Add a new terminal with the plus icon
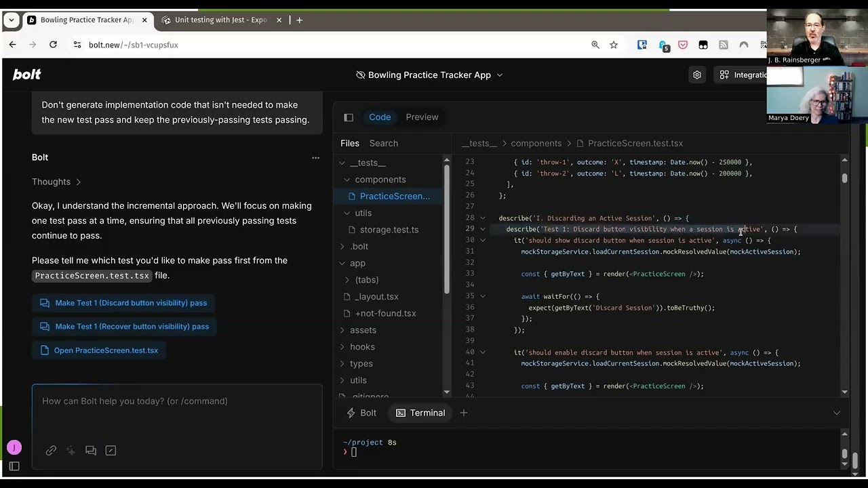This screenshot has height=488, width=868. coord(464,413)
